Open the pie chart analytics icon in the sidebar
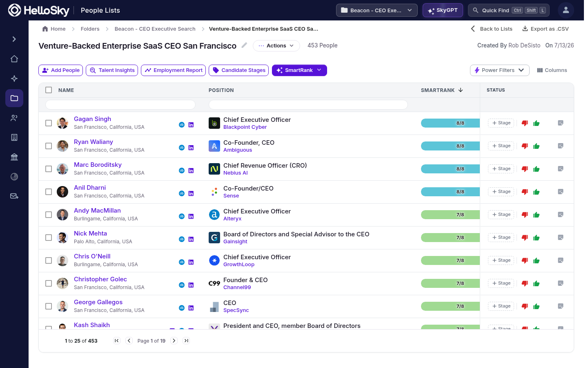This screenshot has width=588, height=368. pos(14,177)
